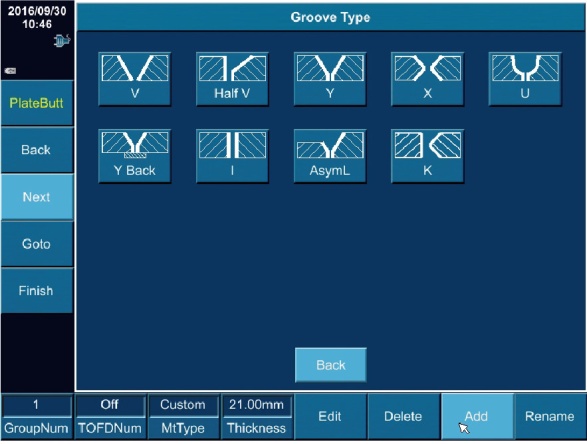This screenshot has height=444, width=587.
Task: Click the Finish sidebar button
Action: point(37,291)
